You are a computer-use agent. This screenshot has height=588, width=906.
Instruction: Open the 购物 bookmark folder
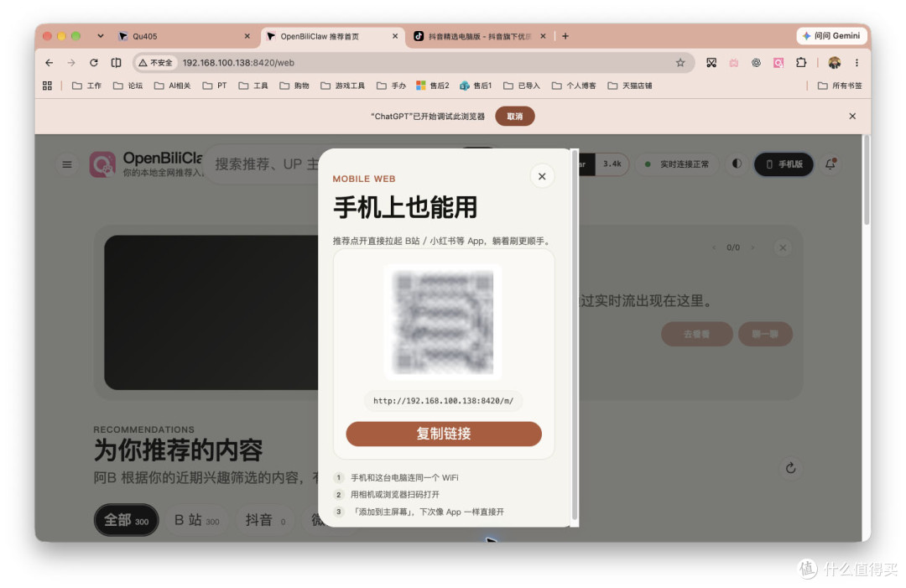pyautogui.click(x=294, y=86)
